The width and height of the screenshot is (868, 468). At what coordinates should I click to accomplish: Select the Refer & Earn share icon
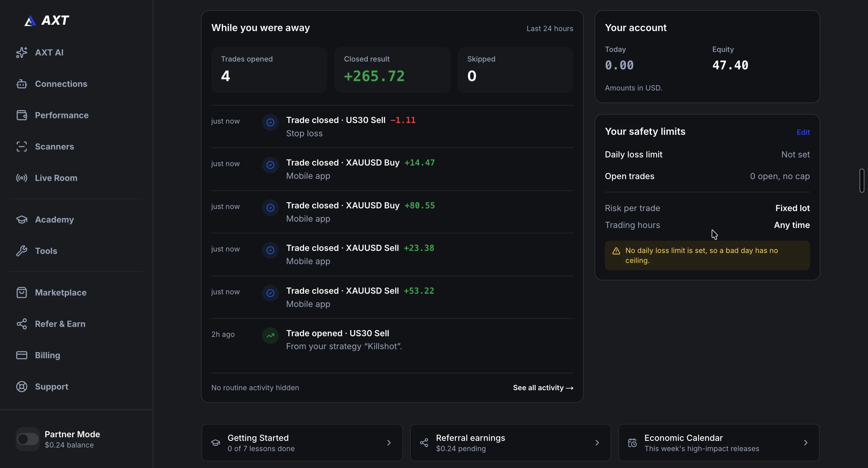[22, 324]
